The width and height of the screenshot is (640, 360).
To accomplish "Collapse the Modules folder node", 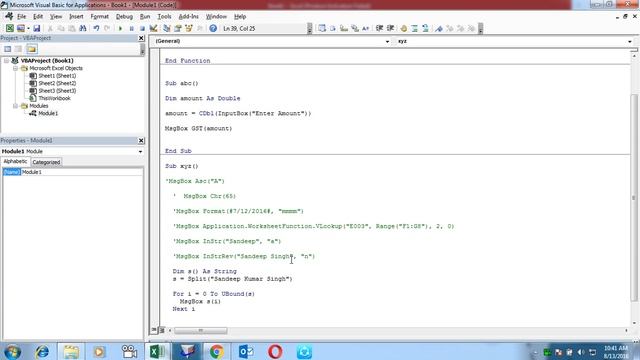I will click(16, 106).
